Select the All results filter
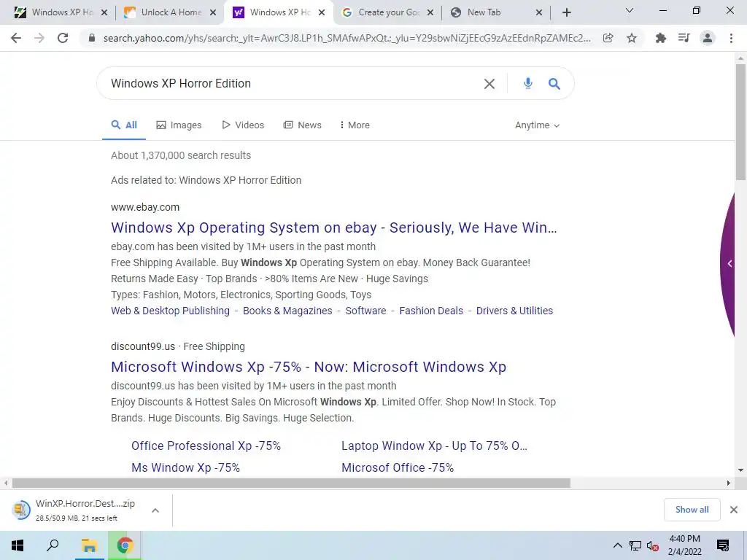747x560 pixels. point(124,125)
